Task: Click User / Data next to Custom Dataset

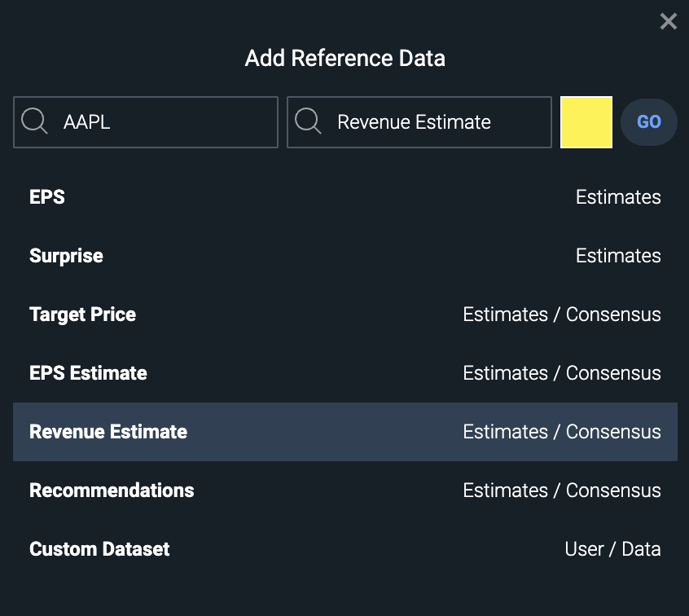Action: 613,548
